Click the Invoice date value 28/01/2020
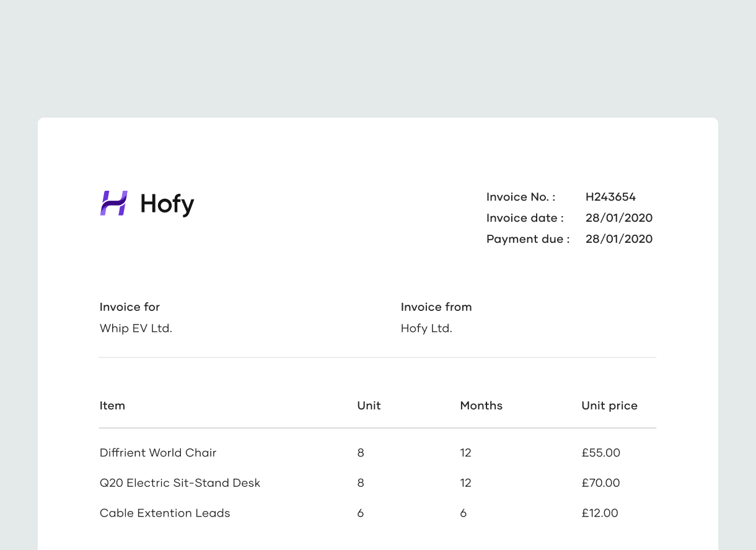This screenshot has height=550, width=756. (x=618, y=218)
